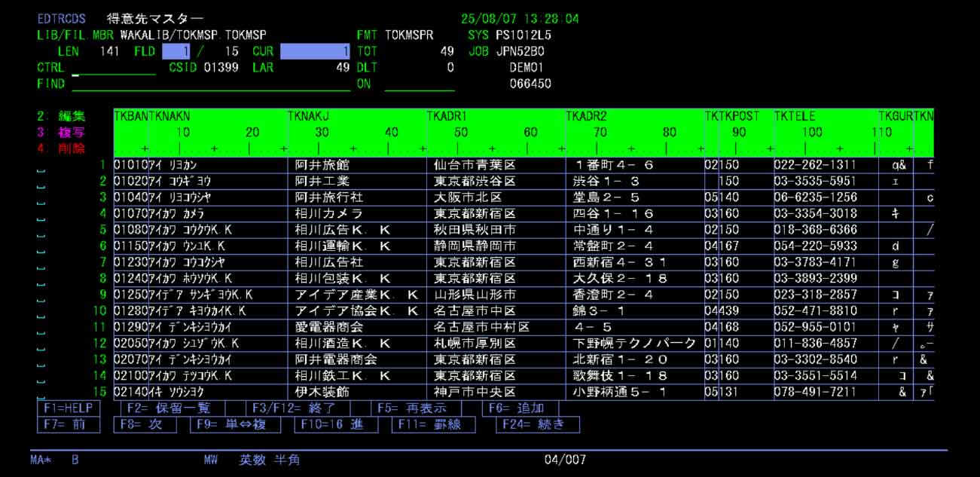Viewport: 980px width, 477px height.
Task: Toggle single/multi view with F9 単⇔複
Action: tap(234, 425)
